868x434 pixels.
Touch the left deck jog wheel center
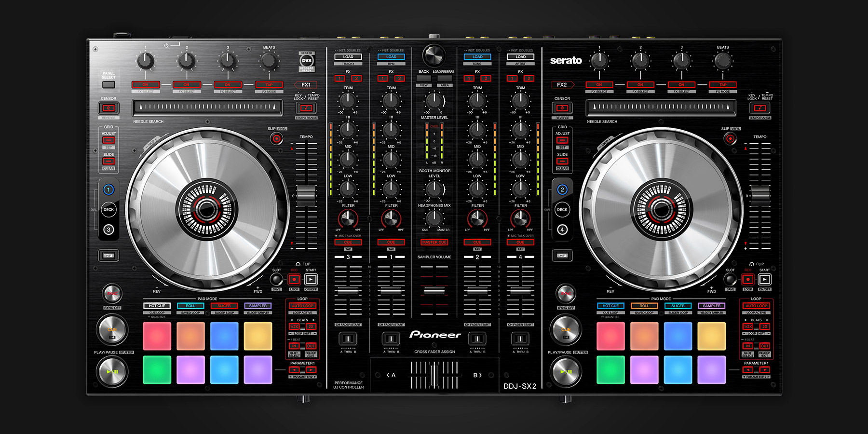[206, 208]
